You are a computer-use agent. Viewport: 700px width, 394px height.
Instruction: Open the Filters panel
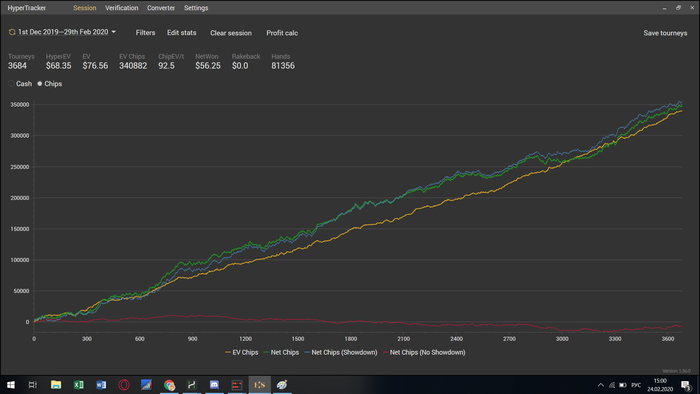coord(145,33)
